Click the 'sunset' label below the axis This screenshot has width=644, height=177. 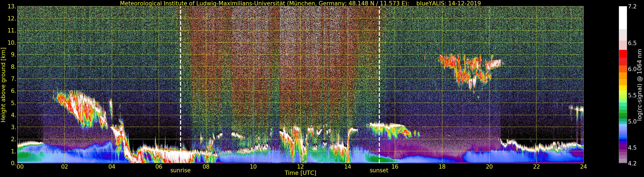379,171
